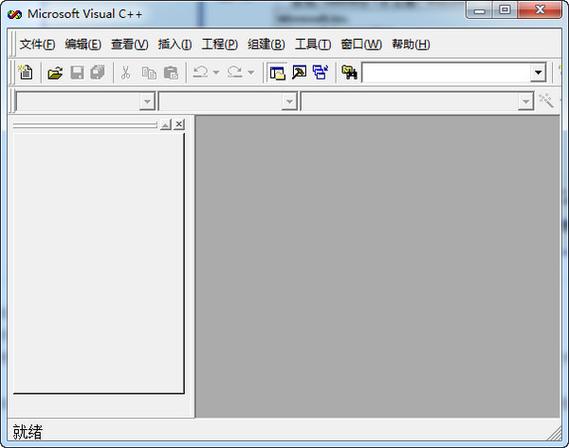This screenshot has width=569, height=448.
Task: Open the 组建(B) menu
Action: click(266, 44)
